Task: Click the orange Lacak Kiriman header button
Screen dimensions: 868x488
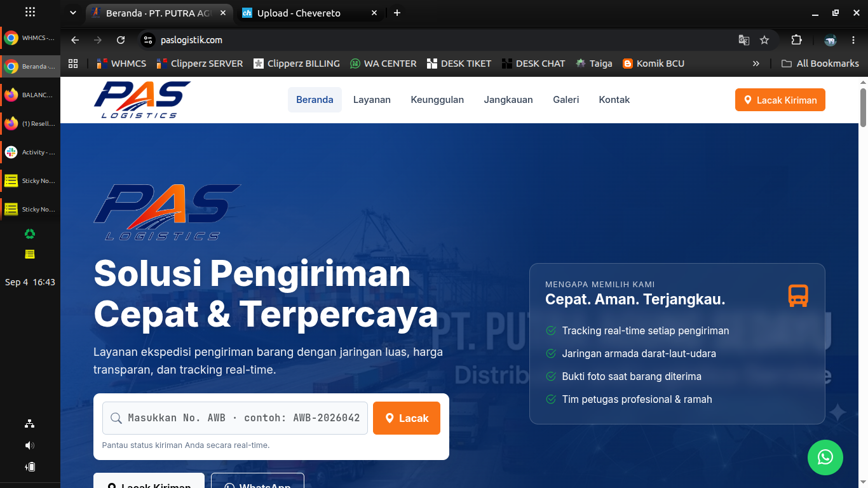Action: point(780,100)
